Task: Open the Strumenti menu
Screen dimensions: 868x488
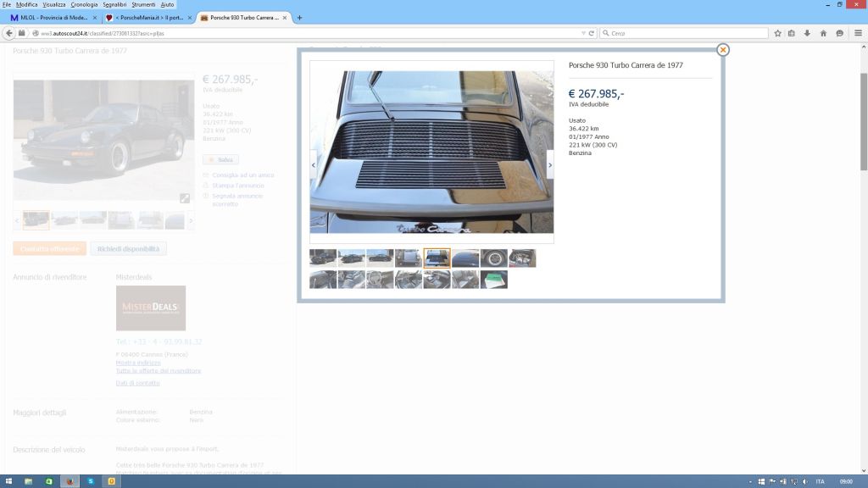Action: (143, 4)
